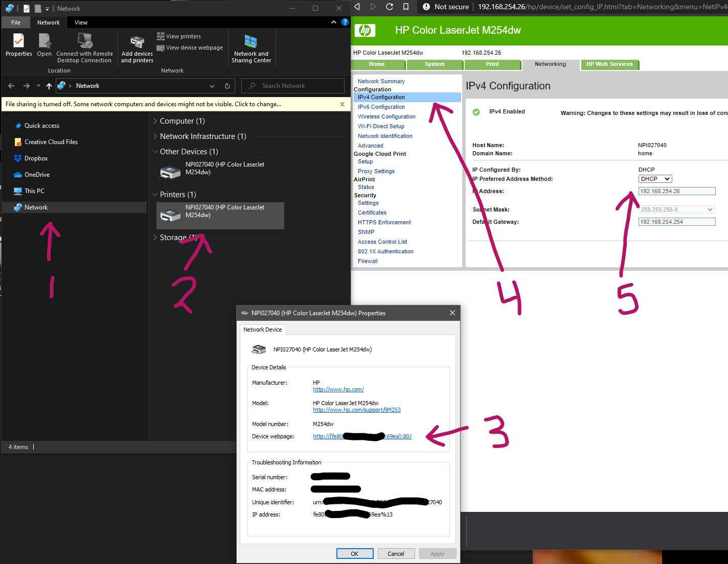This screenshot has height=564, width=728.
Task: Click the Not secure site indicator
Action: click(x=445, y=7)
